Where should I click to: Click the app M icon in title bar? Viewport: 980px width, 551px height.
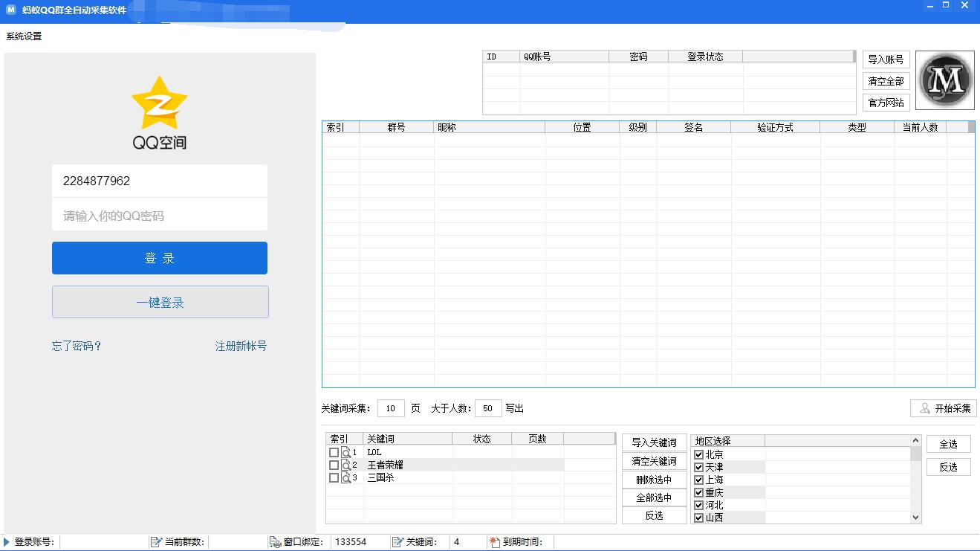[10, 10]
